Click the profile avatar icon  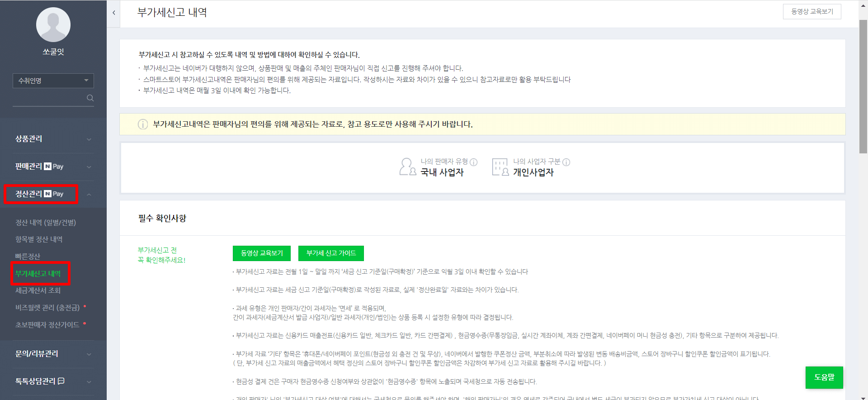pos(53,24)
